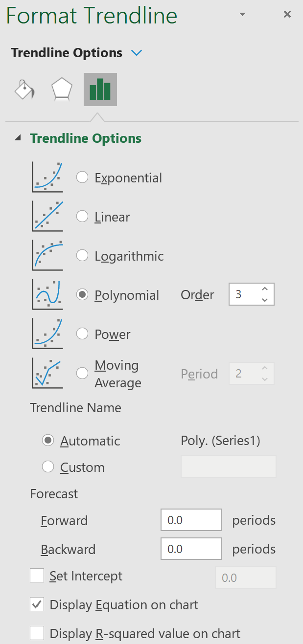Open the Effects settings icon

click(61, 89)
